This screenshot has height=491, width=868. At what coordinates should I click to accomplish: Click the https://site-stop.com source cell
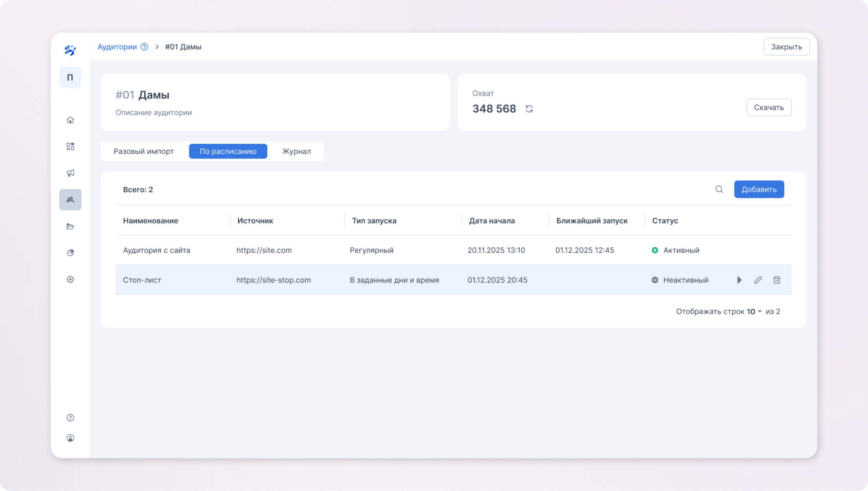274,280
